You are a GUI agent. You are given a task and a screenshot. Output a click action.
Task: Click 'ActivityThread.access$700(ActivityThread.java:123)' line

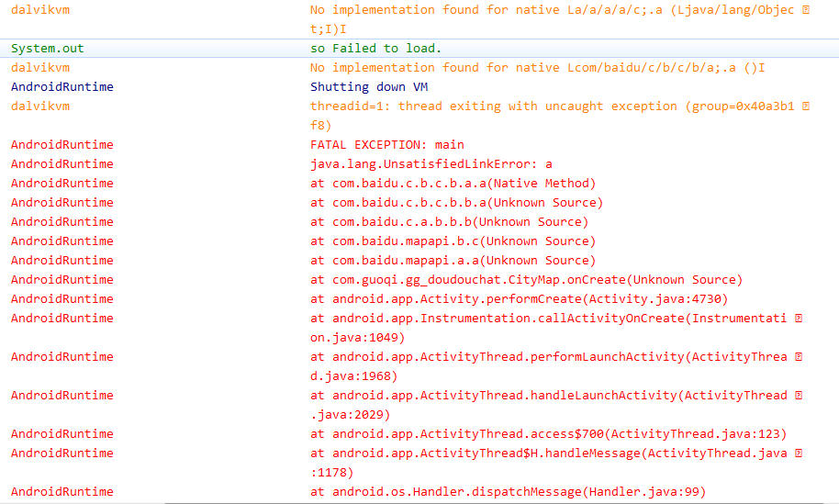(x=548, y=433)
